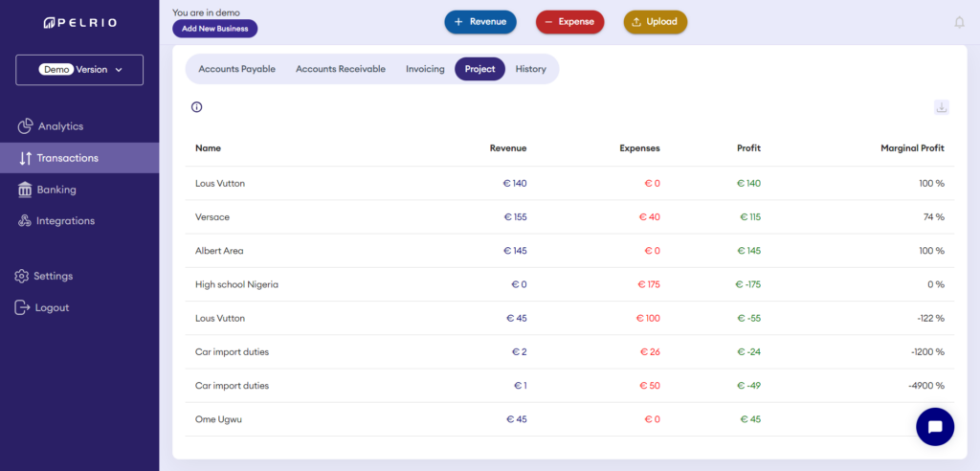The width and height of the screenshot is (980, 471).
Task: Open the chat support bubble
Action: pyautogui.click(x=934, y=426)
